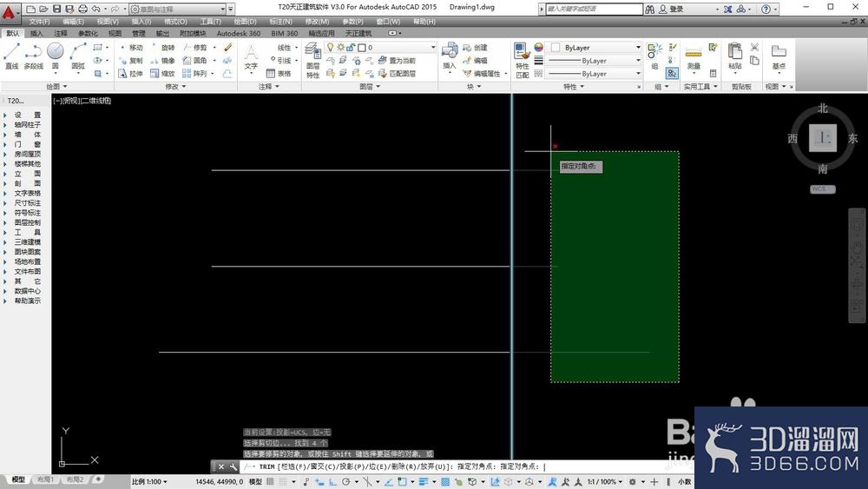Open the layer dropdown showing layer 0

click(381, 48)
